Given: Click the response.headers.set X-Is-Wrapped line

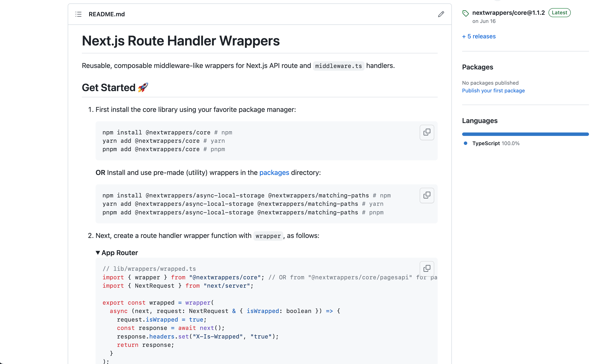Looking at the screenshot, I should pyautogui.click(x=198, y=337).
